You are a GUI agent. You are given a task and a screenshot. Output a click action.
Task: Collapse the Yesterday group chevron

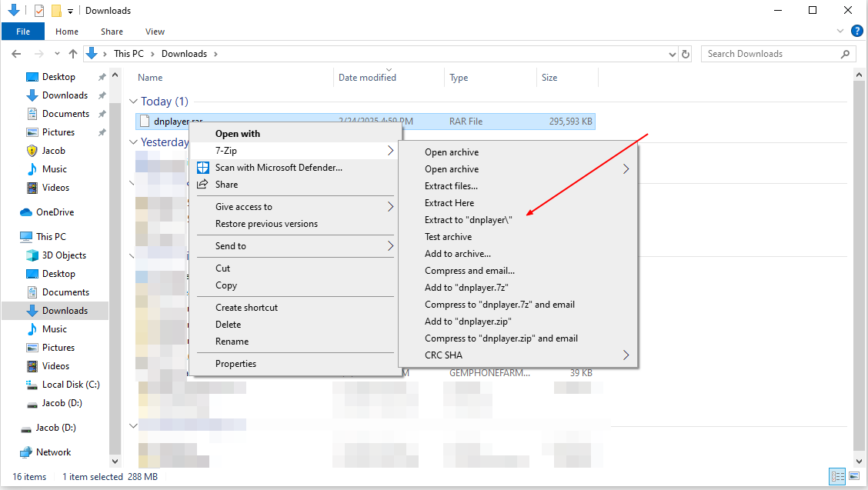[133, 142]
